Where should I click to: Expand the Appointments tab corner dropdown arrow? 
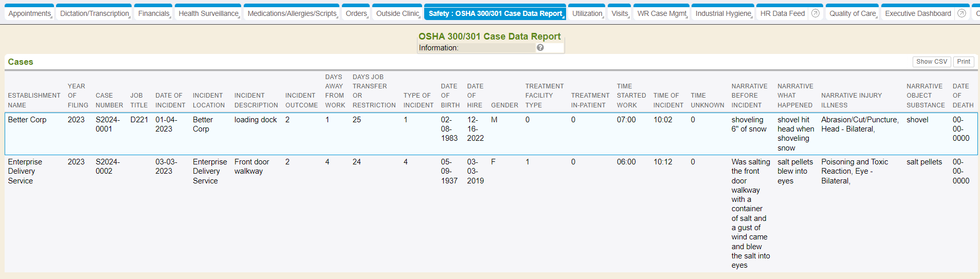pyautogui.click(x=51, y=17)
